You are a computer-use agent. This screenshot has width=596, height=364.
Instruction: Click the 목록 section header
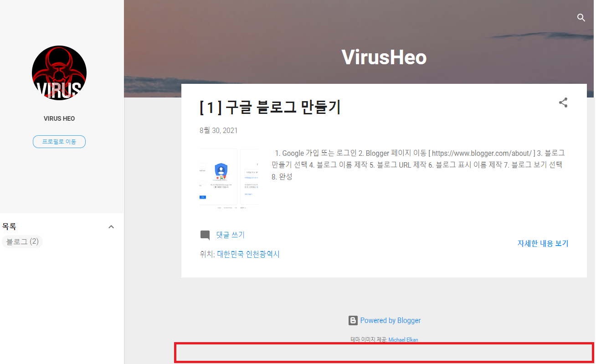point(9,226)
